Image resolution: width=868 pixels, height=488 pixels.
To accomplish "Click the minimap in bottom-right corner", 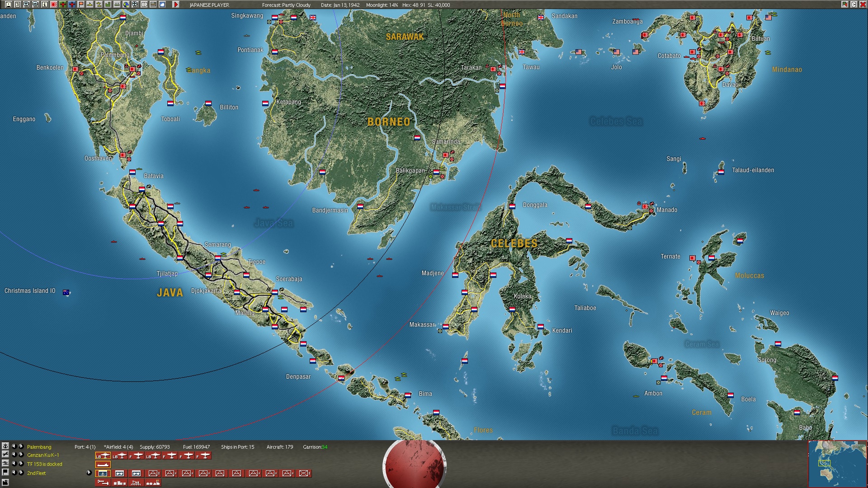I will coord(837,464).
